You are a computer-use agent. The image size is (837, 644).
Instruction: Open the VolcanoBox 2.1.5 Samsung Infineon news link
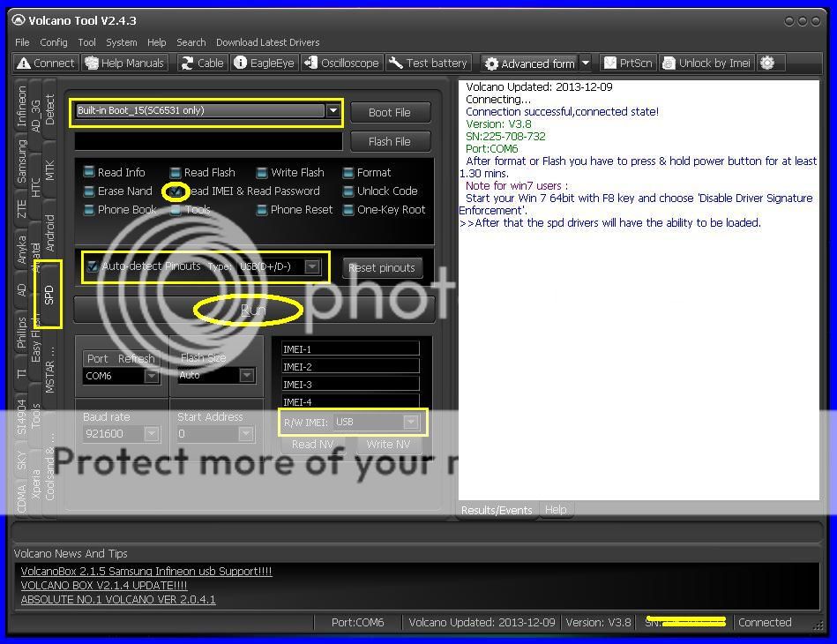click(x=146, y=572)
